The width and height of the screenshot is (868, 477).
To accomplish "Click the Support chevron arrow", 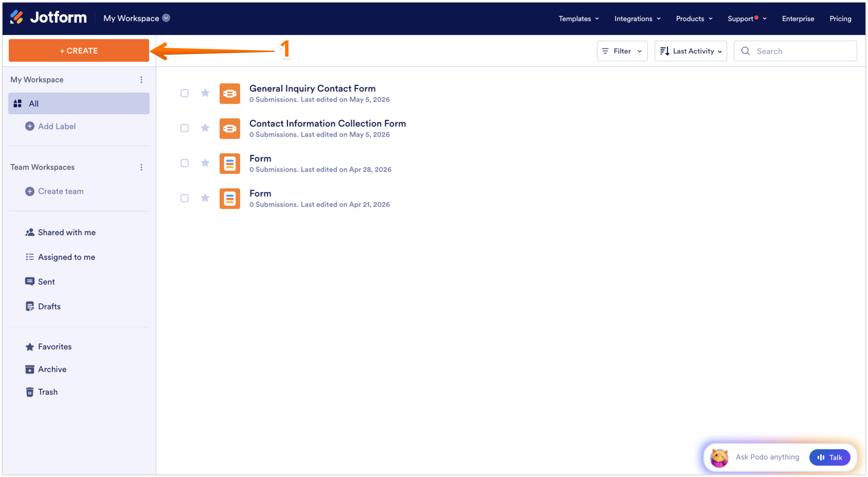I will 765,19.
